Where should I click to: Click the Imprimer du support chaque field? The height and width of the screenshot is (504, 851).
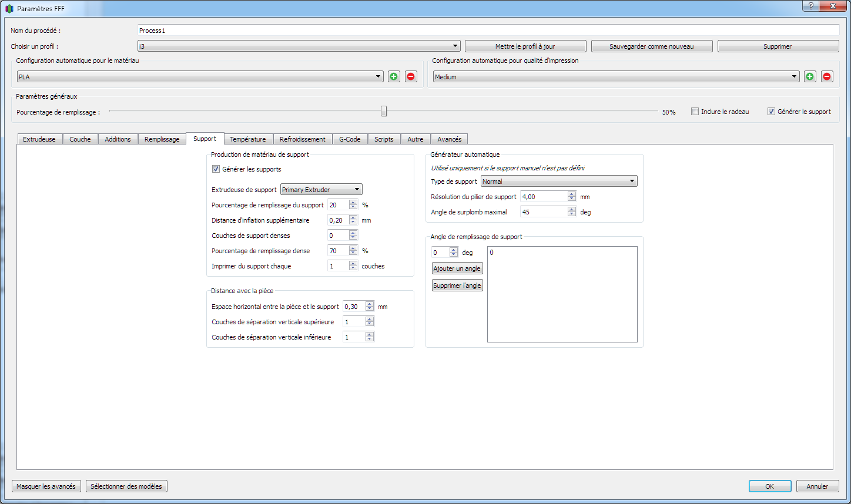[x=338, y=266]
